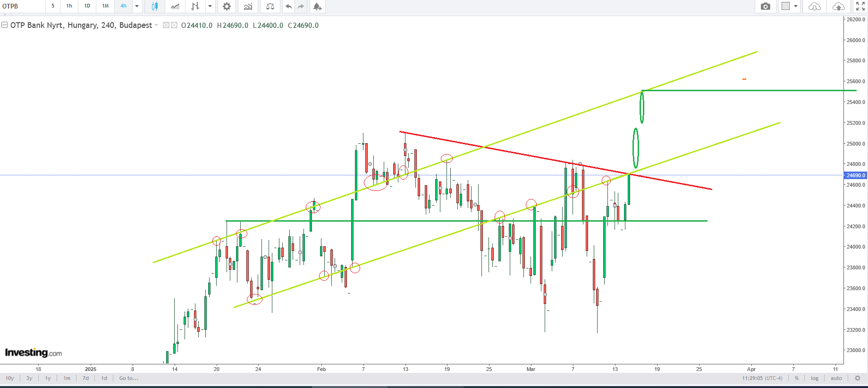Set the chart range to 1y

click(x=48, y=378)
